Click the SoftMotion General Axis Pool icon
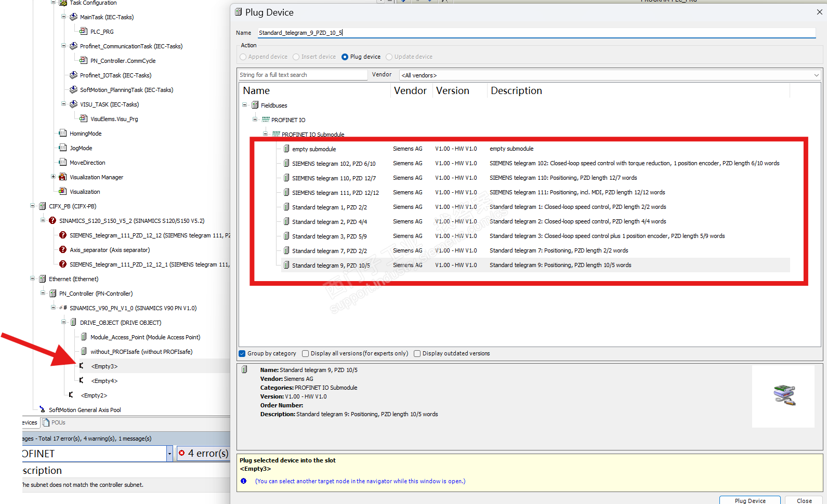 click(x=42, y=410)
